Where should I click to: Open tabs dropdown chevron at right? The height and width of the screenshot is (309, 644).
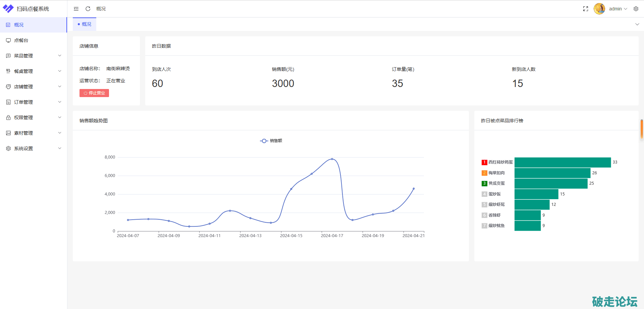click(x=637, y=24)
